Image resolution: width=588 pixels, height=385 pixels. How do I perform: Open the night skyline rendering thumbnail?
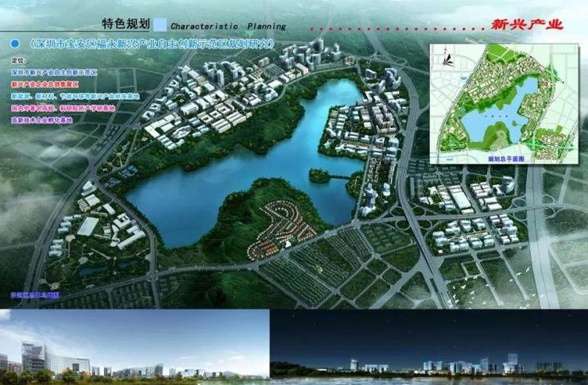click(429, 347)
